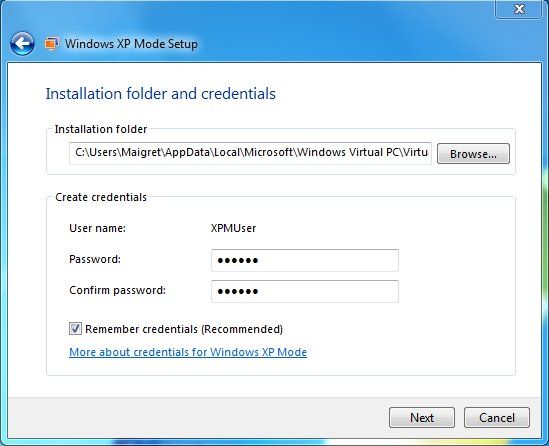Image resolution: width=549 pixels, height=446 pixels.
Task: Uncheck the Remember credentials checkbox
Action: coord(75,329)
